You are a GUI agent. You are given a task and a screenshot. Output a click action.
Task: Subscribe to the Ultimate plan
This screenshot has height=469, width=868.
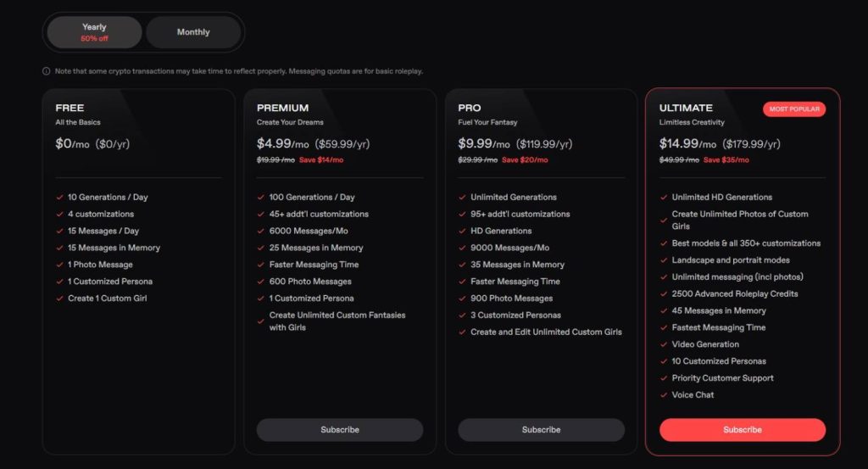pos(743,430)
